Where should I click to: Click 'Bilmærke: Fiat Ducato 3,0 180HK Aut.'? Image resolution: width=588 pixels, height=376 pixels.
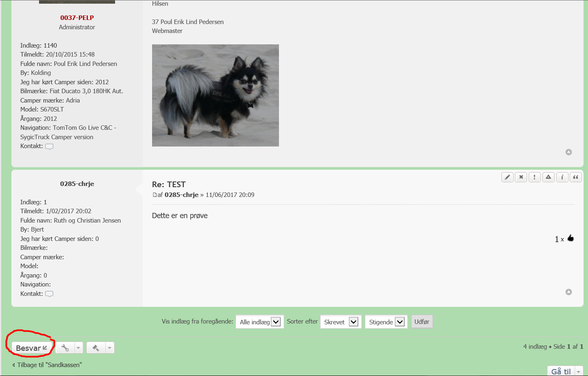(72, 91)
